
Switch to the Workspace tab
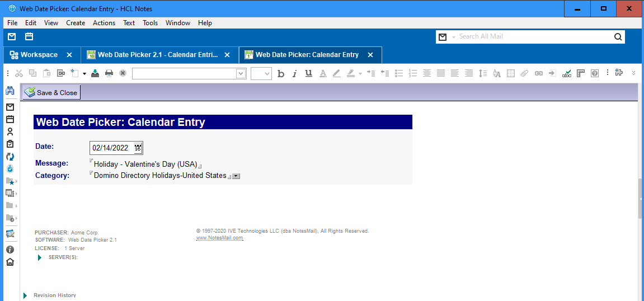click(39, 55)
